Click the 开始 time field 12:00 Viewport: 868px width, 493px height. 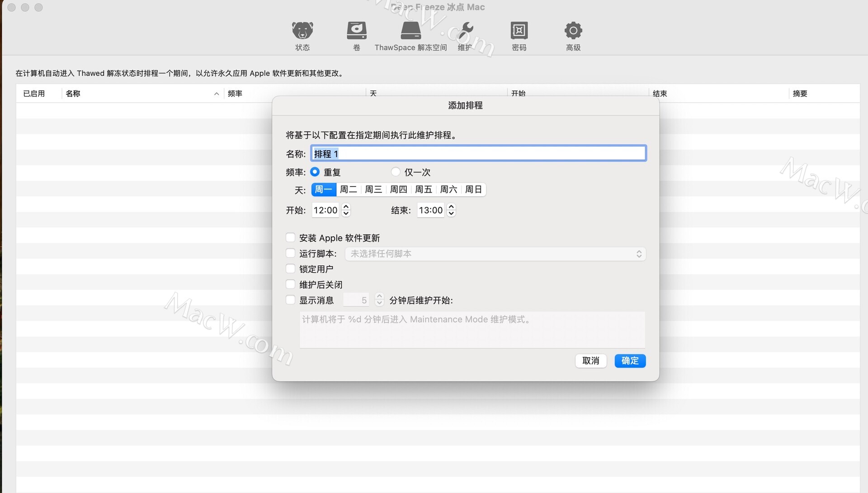325,210
